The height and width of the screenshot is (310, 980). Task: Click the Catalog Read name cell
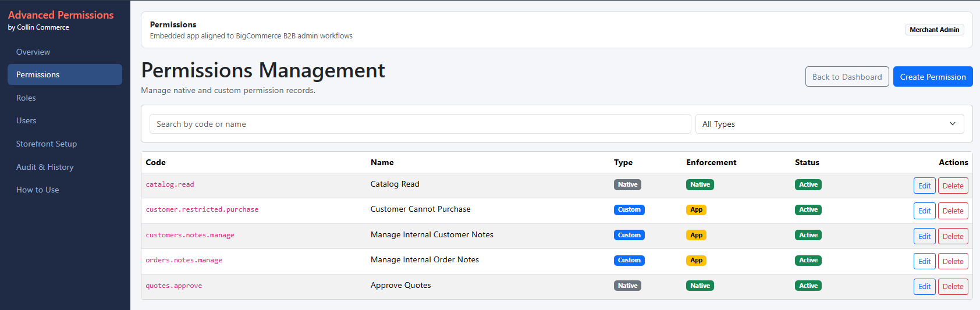tap(395, 184)
